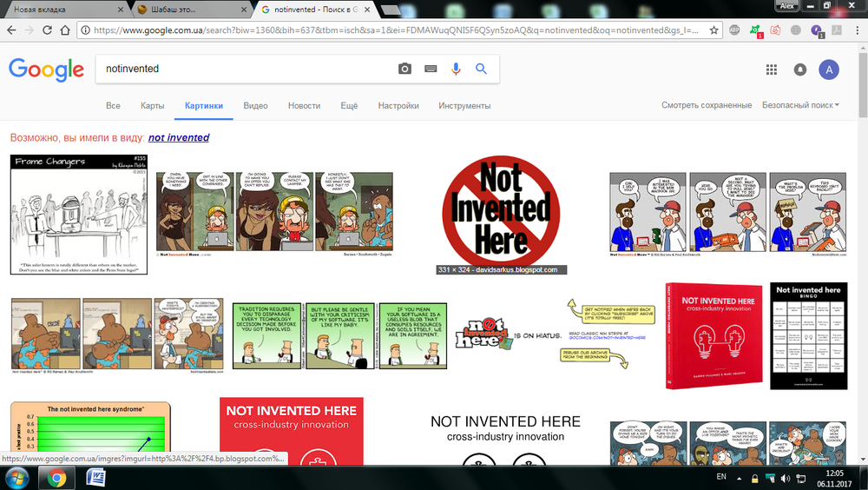
Task: Click the blue magnifier search button
Action: [481, 69]
